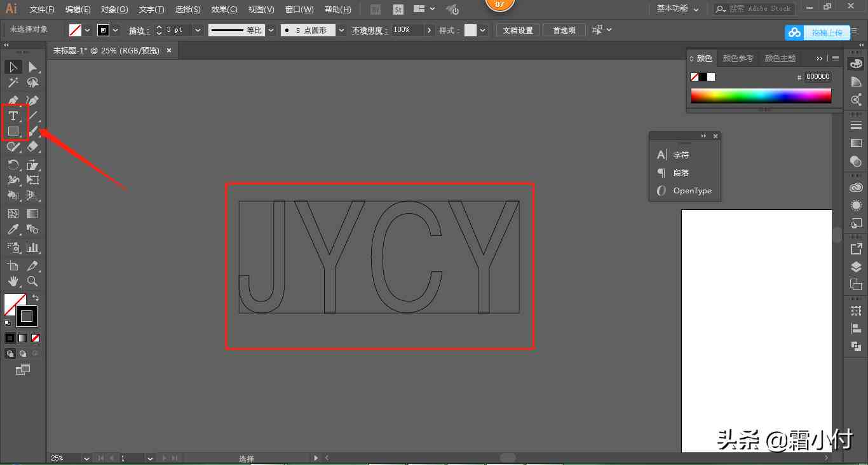The image size is (868, 465).
Task: Swap fill and stroke colors
Action: (x=36, y=298)
